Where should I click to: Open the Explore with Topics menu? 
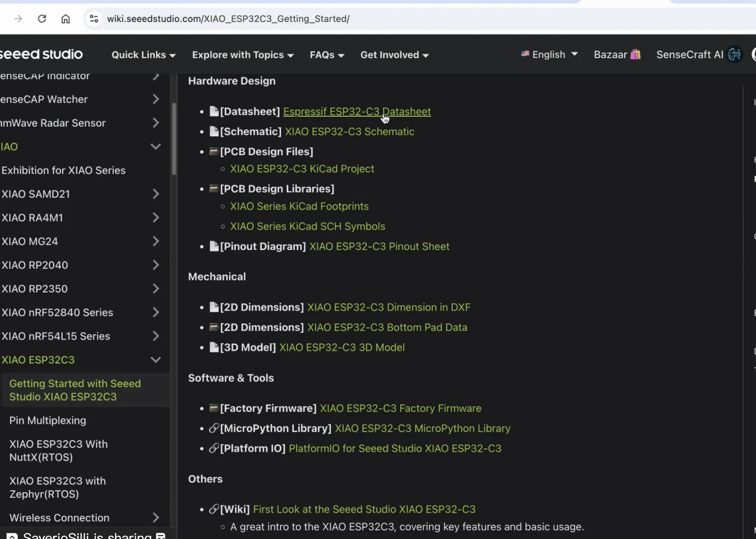[x=243, y=55]
